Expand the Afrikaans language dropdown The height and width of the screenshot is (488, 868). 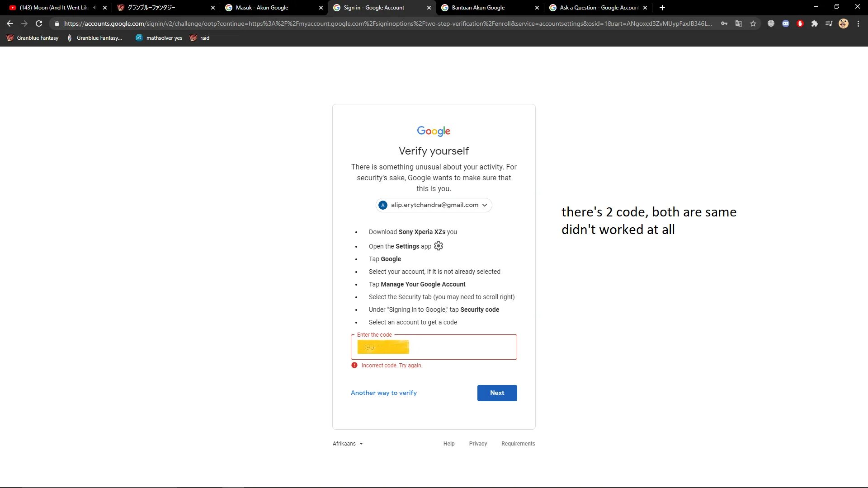point(348,443)
